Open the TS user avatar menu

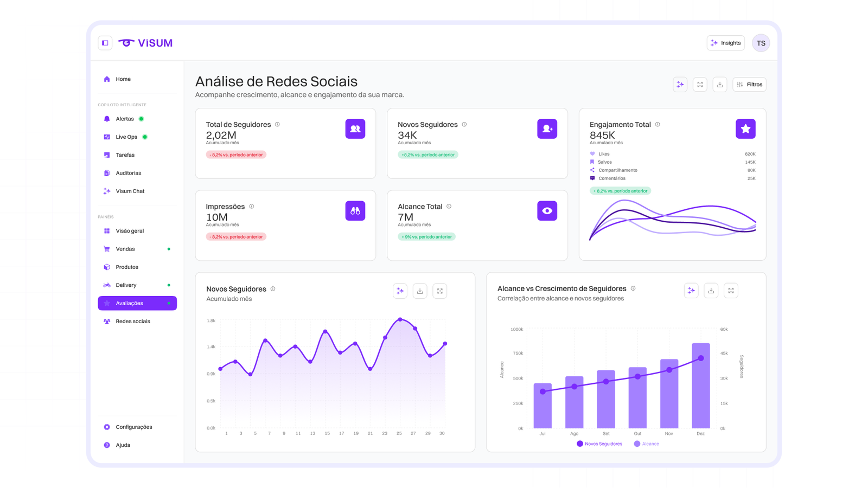(761, 43)
